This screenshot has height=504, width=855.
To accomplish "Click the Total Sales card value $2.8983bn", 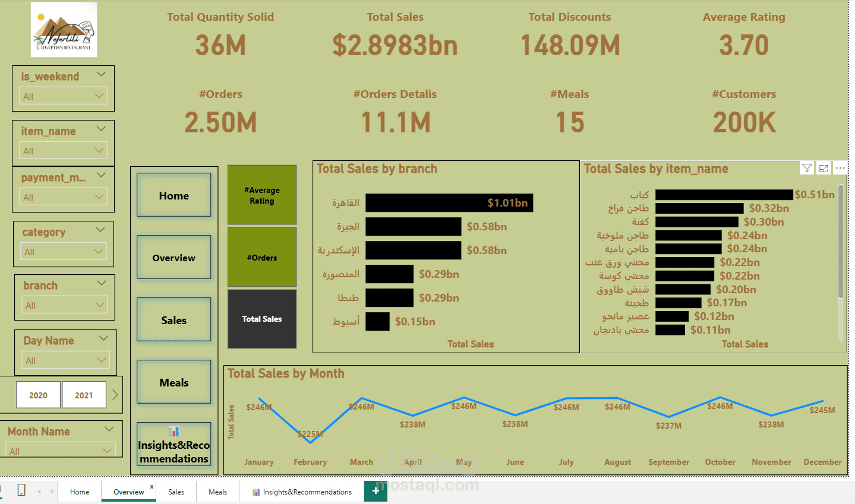I will (x=395, y=45).
